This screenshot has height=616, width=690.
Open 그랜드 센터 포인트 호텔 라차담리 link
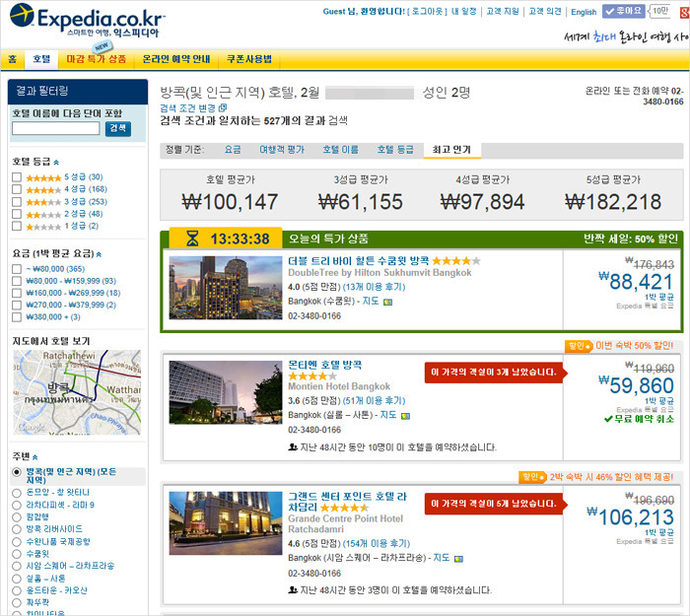tap(347, 502)
